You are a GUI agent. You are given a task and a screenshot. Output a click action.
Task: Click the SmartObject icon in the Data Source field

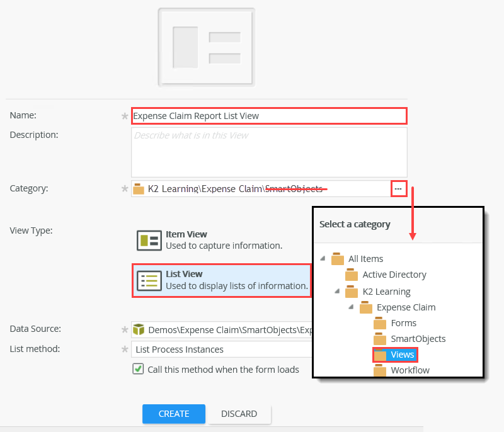pyautogui.click(x=139, y=329)
